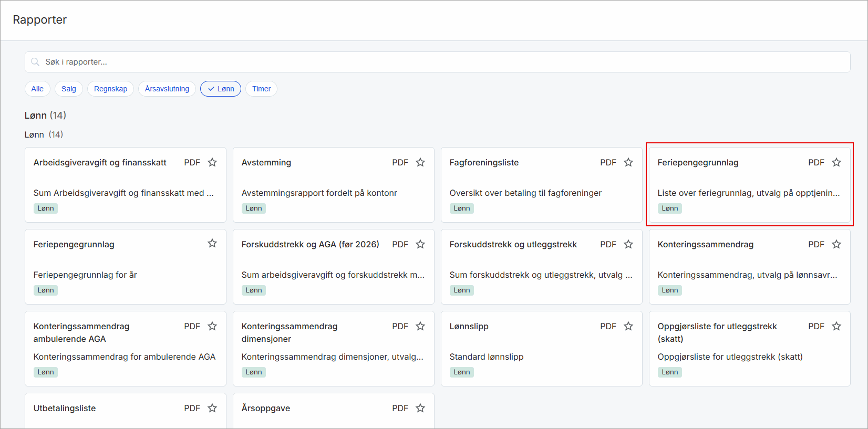Open the Avstemming report card

coord(334,185)
